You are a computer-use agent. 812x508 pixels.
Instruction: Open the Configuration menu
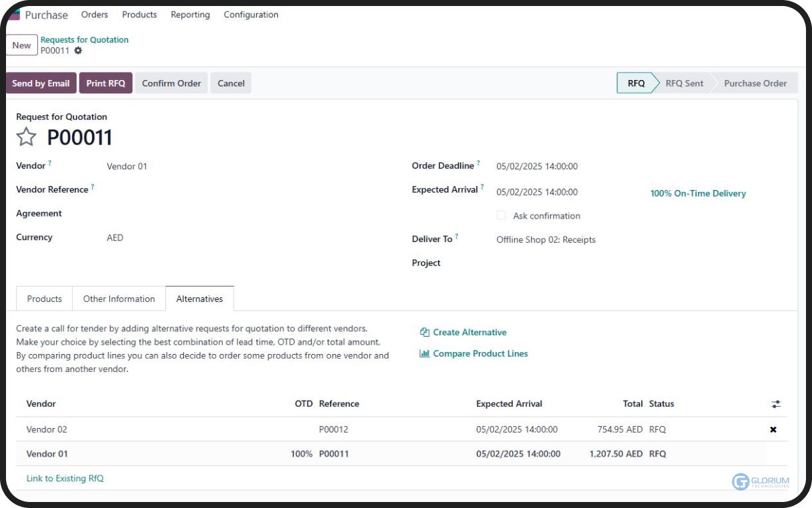coord(251,15)
